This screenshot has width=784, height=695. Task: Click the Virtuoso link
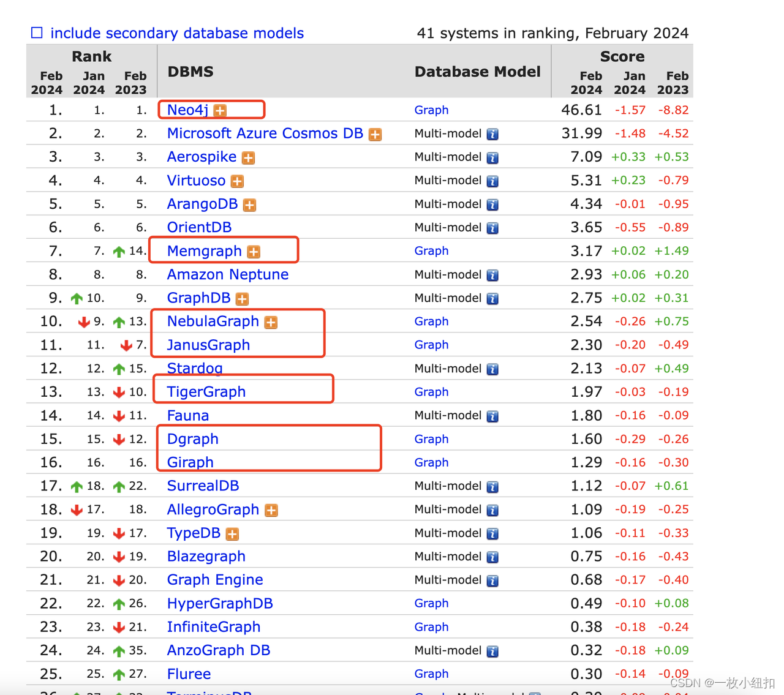[x=196, y=181]
